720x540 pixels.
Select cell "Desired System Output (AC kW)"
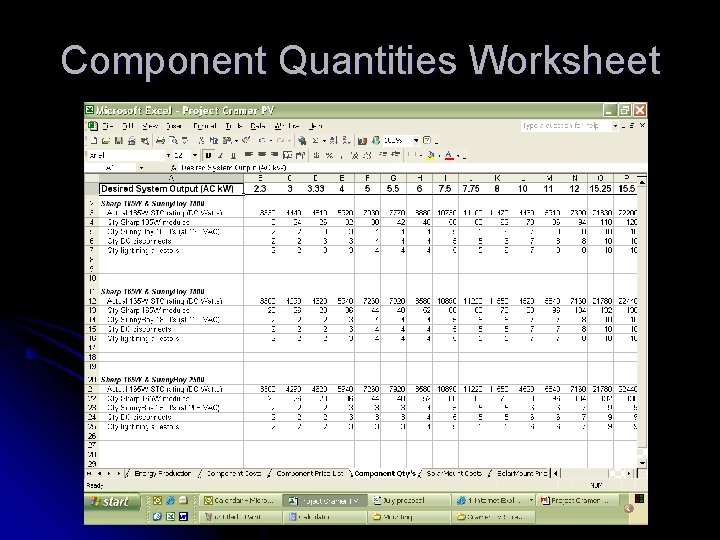171,189
